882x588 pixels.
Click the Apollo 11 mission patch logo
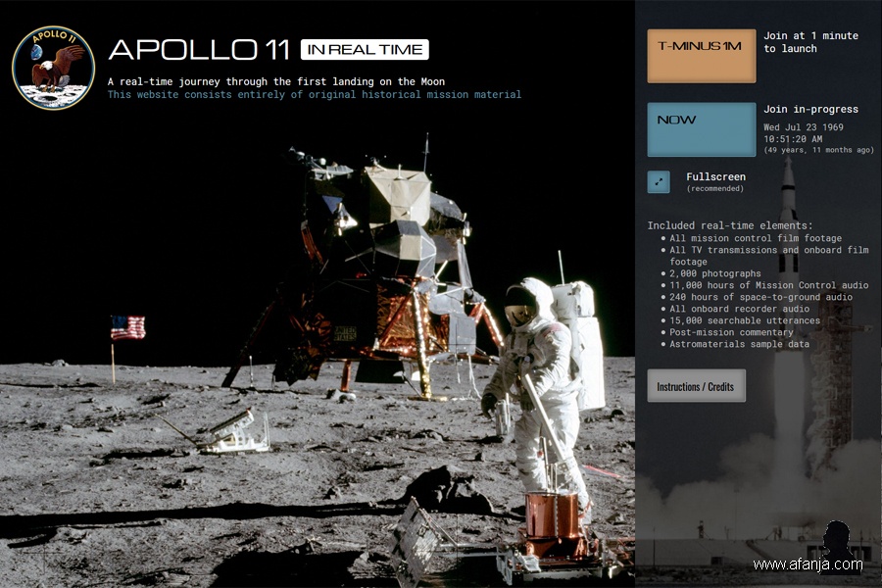tap(53, 68)
